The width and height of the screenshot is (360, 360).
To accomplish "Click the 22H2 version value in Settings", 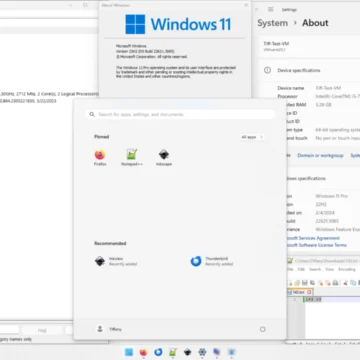I will pyautogui.click(x=321, y=204).
